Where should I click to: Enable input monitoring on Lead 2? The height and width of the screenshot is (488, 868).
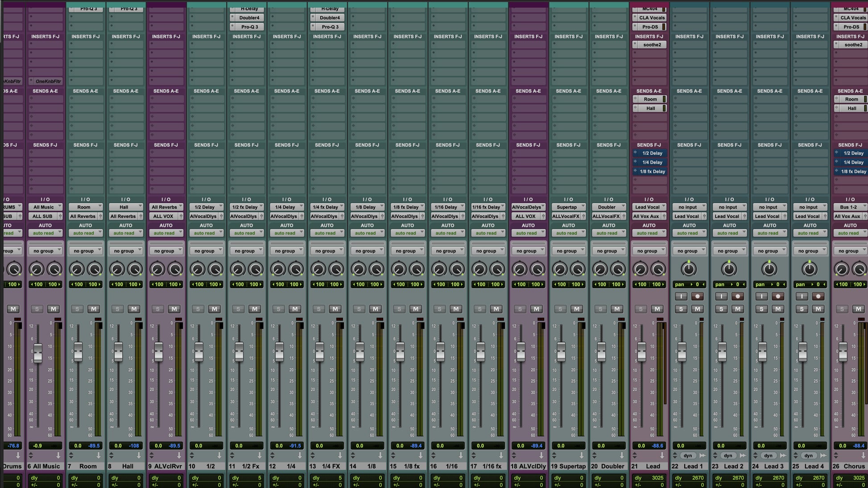[x=721, y=296]
